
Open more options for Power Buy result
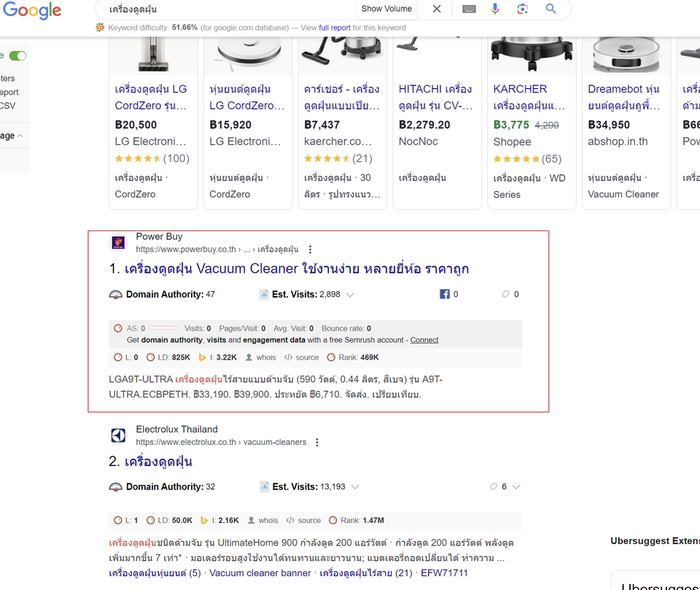(x=311, y=249)
